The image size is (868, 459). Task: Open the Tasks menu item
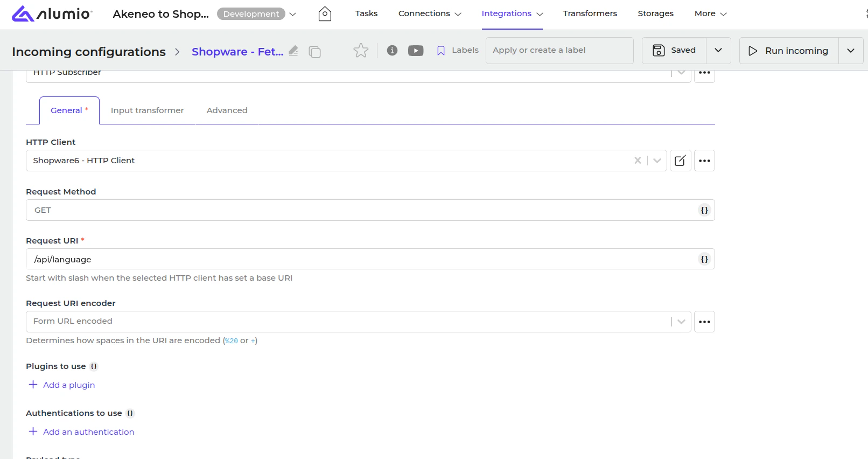(366, 13)
